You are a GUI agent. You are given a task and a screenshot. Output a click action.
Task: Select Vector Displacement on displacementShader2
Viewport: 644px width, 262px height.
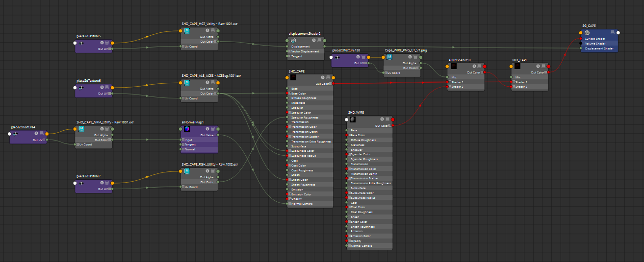(x=306, y=51)
